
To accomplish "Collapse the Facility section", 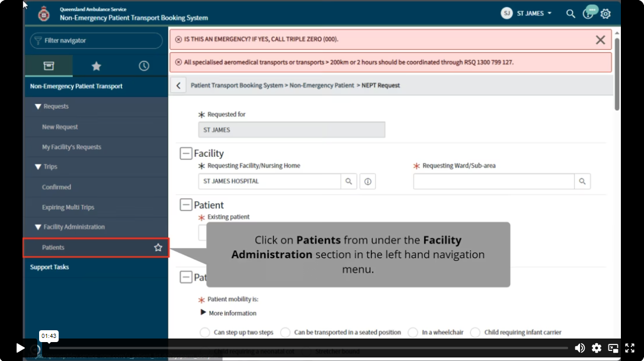I will [185, 153].
